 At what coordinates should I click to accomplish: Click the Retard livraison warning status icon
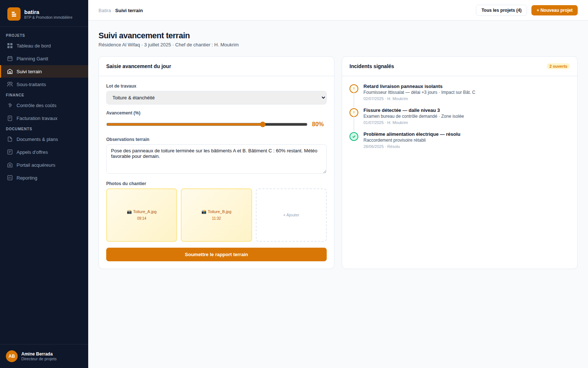[x=354, y=89]
